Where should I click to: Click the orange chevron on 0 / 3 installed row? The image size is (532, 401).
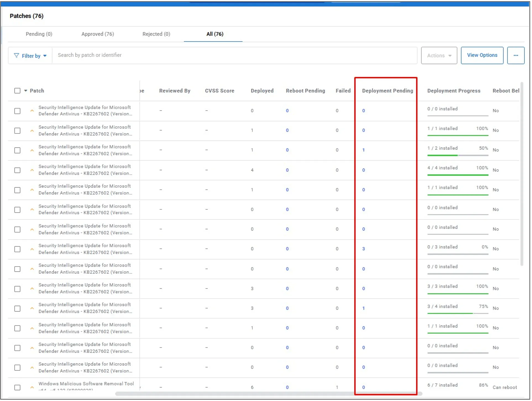tap(32, 249)
